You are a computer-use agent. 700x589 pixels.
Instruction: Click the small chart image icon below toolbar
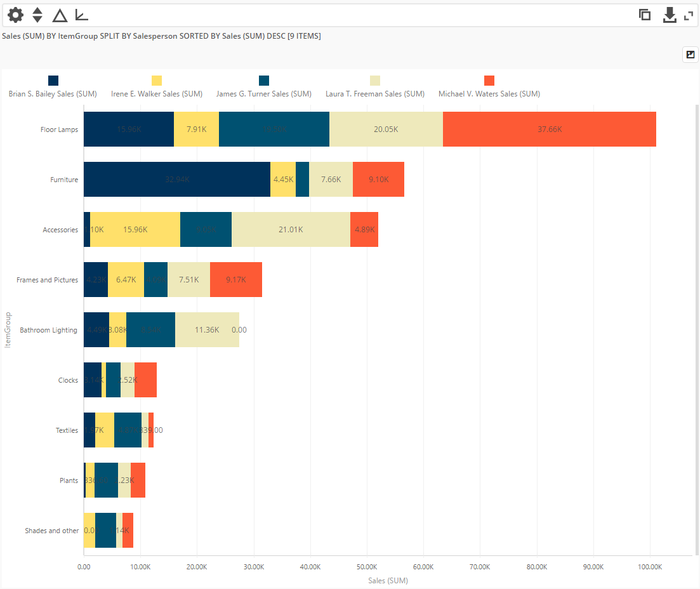coord(690,55)
